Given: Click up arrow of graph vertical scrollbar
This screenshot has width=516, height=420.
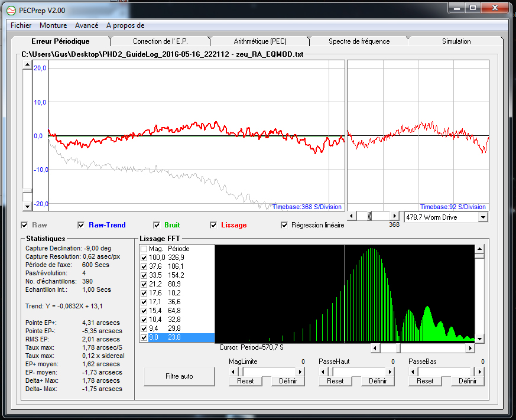Looking at the screenshot, I should pyautogui.click(x=27, y=66).
